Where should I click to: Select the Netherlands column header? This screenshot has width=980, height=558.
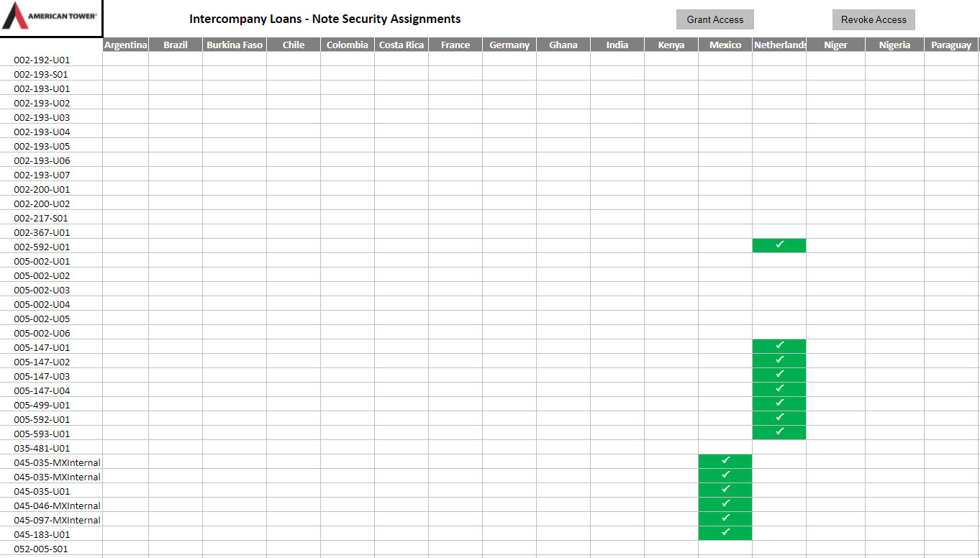pyautogui.click(x=779, y=45)
